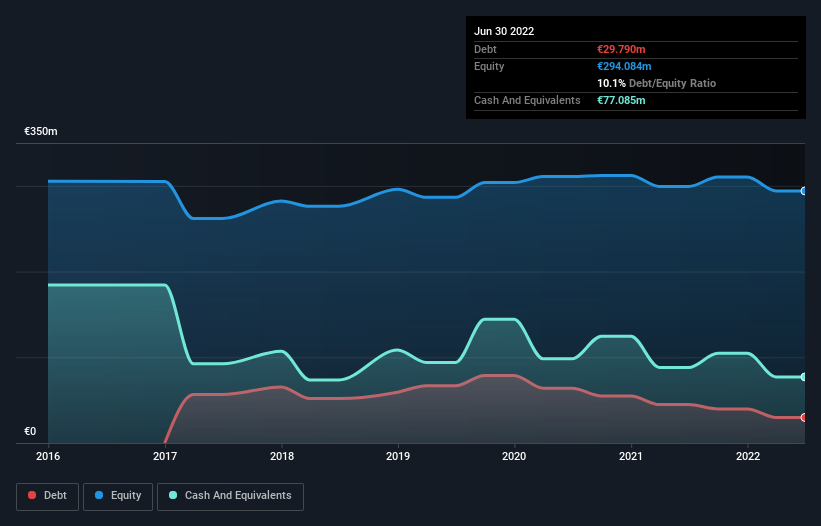Toggle Cash And Equivalents legend button

(230, 496)
